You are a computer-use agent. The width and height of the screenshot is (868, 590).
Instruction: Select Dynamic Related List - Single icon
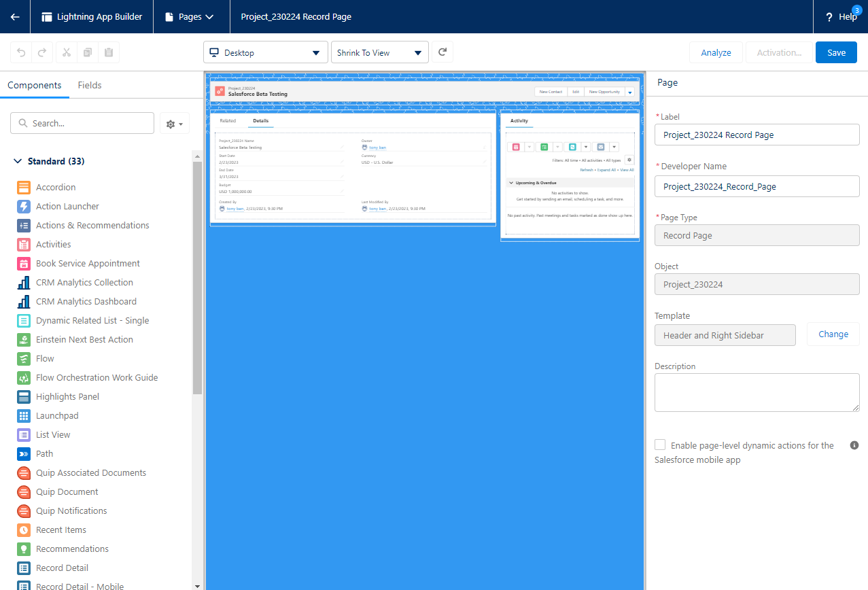[24, 320]
